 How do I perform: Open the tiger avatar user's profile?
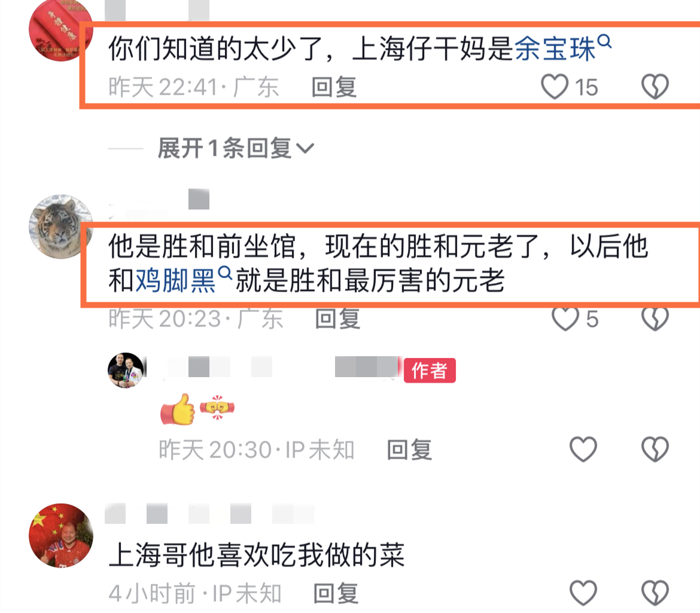[x=60, y=226]
